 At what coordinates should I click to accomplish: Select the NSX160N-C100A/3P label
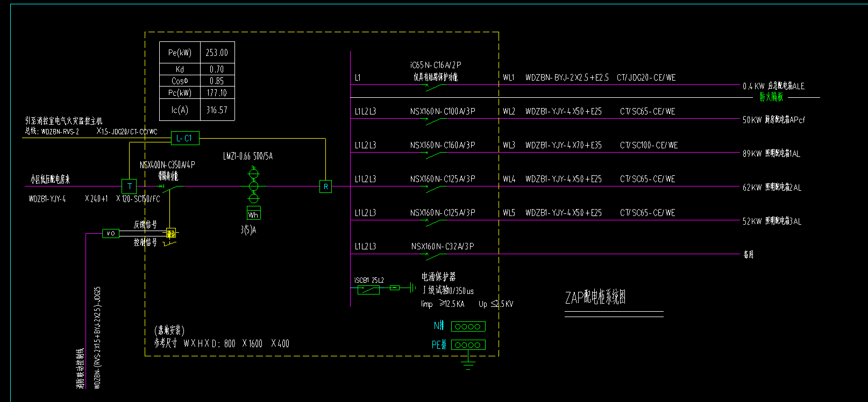(443, 111)
